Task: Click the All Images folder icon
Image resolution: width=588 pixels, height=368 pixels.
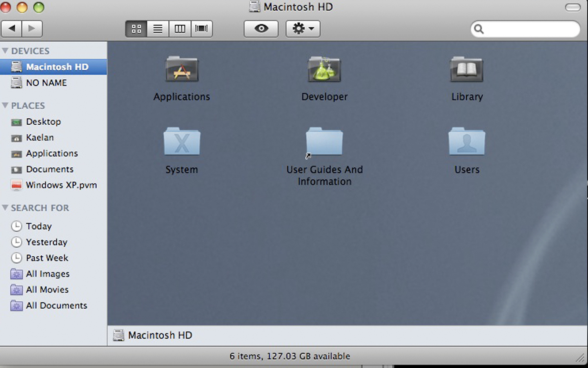Action: pyautogui.click(x=16, y=274)
